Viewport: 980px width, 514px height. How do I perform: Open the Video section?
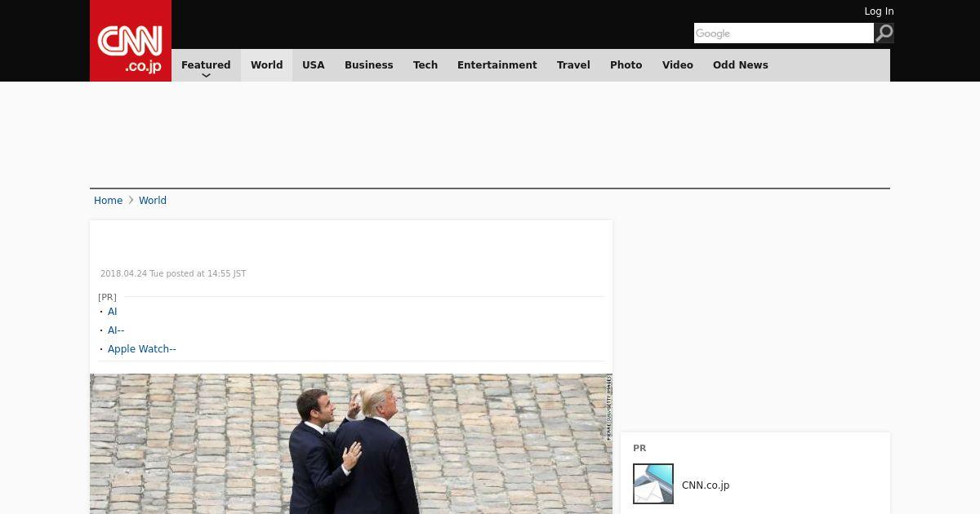tap(678, 65)
